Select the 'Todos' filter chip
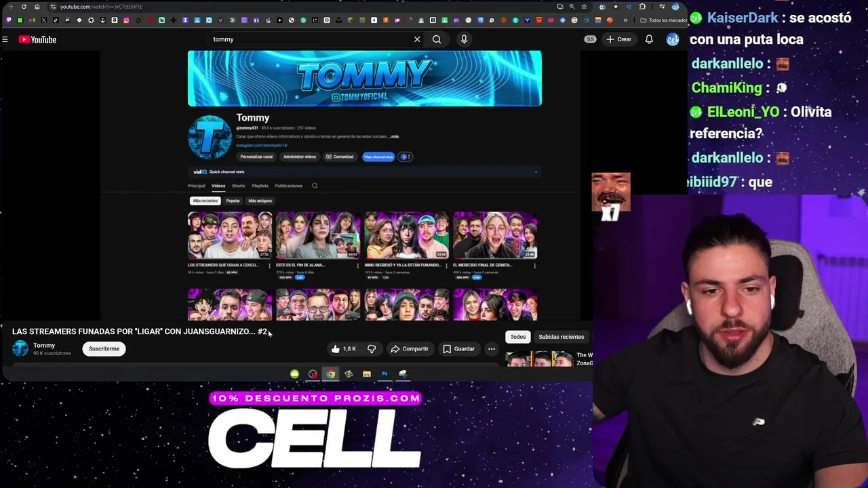Viewport: 868px width, 488px height. [517, 337]
